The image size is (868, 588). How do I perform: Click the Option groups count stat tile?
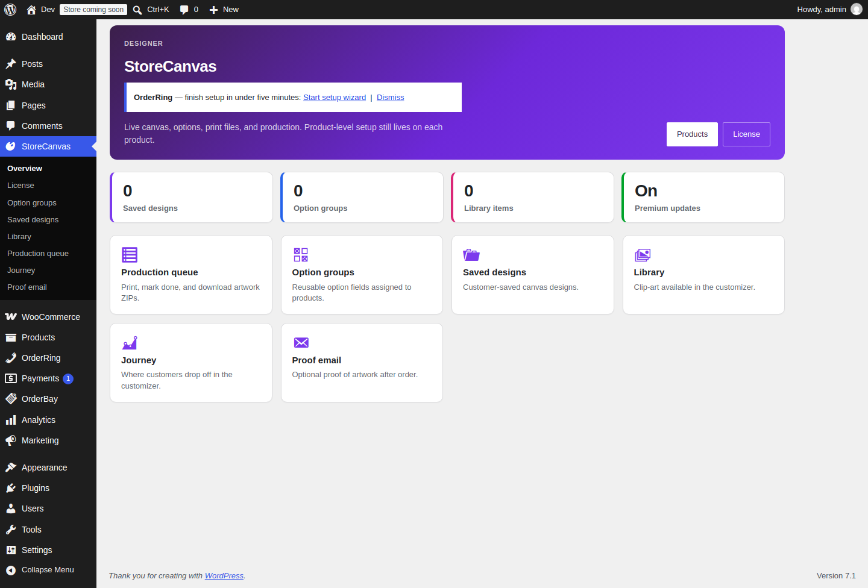coord(362,198)
